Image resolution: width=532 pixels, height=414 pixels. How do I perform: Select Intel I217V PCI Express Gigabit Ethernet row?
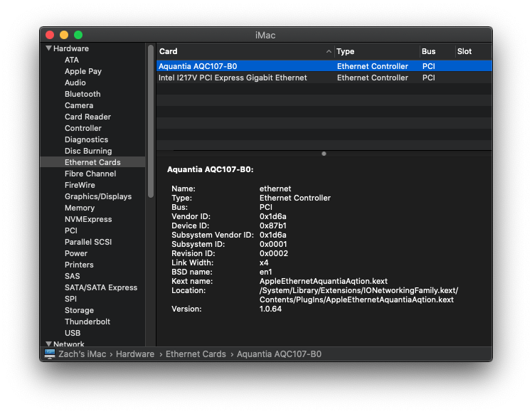(x=324, y=78)
